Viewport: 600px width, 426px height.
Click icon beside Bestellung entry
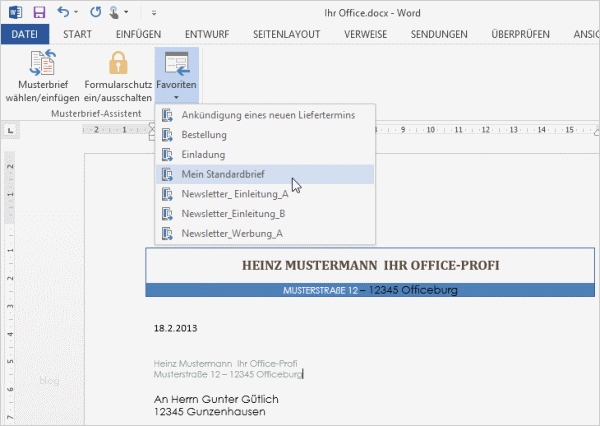(x=167, y=135)
